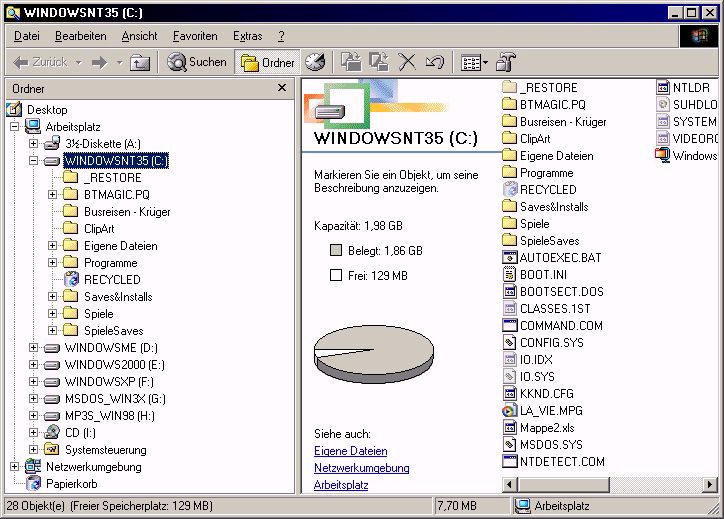The width and height of the screenshot is (724, 519).
Task: Click the delete (X) toolbar icon
Action: tap(407, 62)
